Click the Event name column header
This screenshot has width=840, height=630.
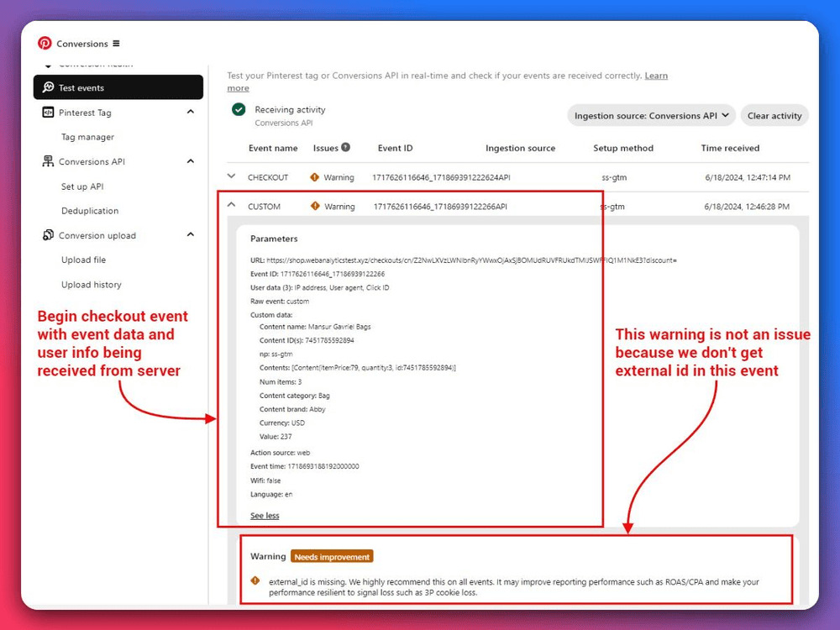[273, 149]
